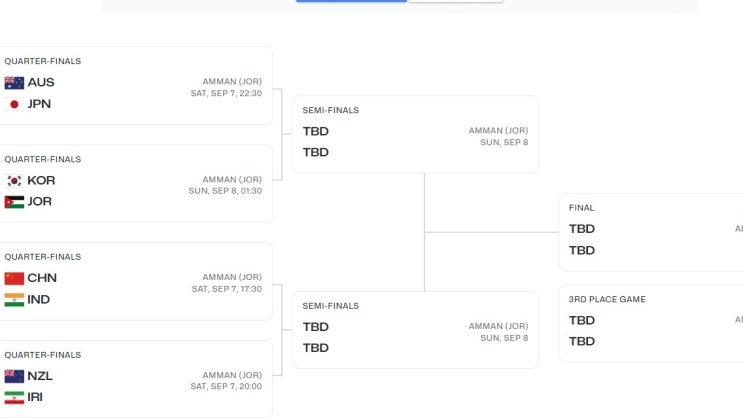Click the Jordan flag icon
Image resolution: width=743 pixels, height=418 pixels.
tap(14, 202)
